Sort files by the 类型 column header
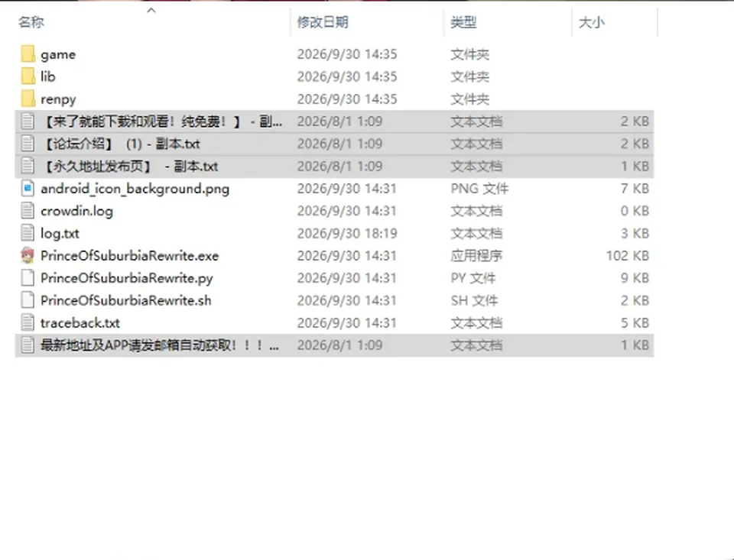Screen dimensions: 734x560 463,22
